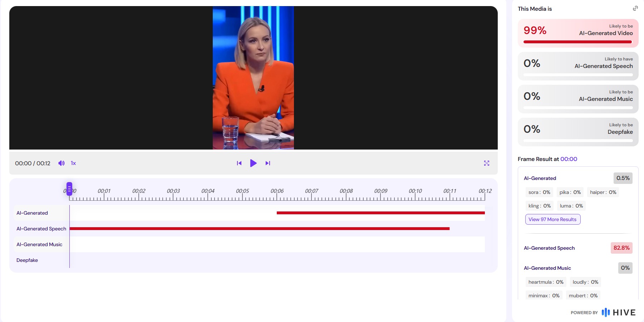Click the minimax: 0% chip

(544, 296)
